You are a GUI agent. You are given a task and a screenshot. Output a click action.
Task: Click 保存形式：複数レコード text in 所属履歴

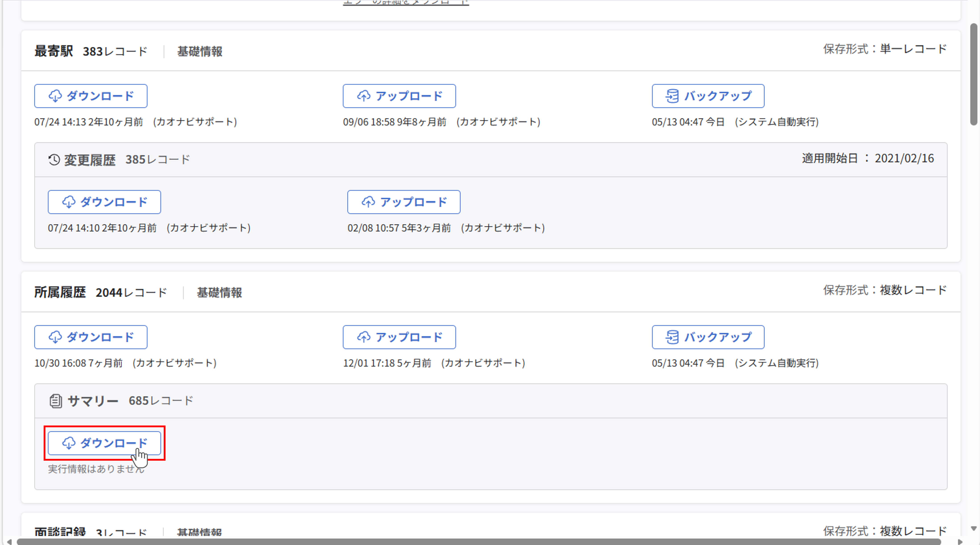(885, 290)
